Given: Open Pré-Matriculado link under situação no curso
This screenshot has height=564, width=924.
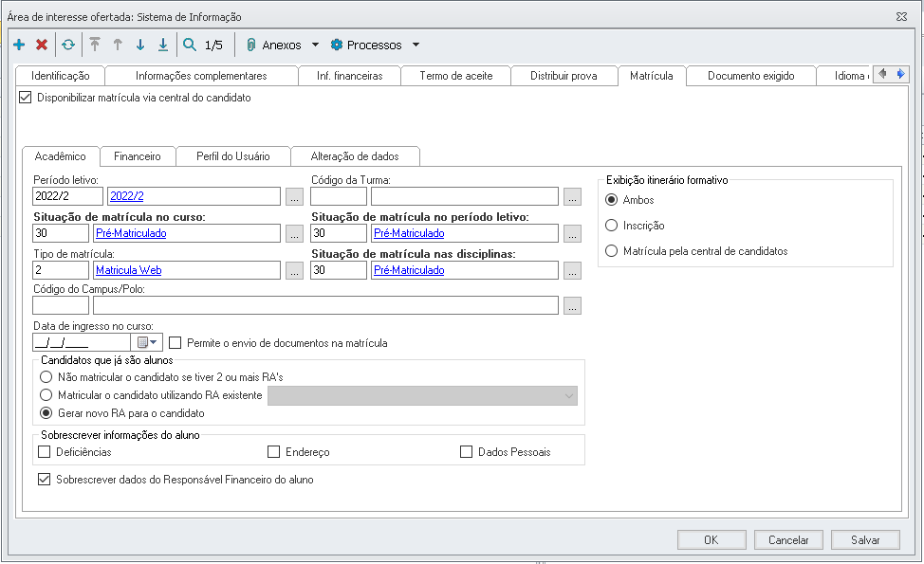Looking at the screenshot, I should coord(131,233).
